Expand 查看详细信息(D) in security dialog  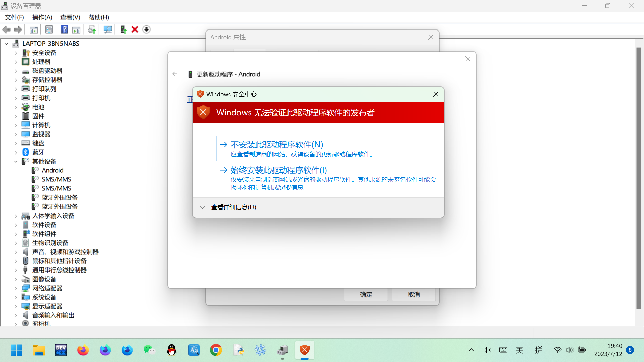tap(228, 207)
